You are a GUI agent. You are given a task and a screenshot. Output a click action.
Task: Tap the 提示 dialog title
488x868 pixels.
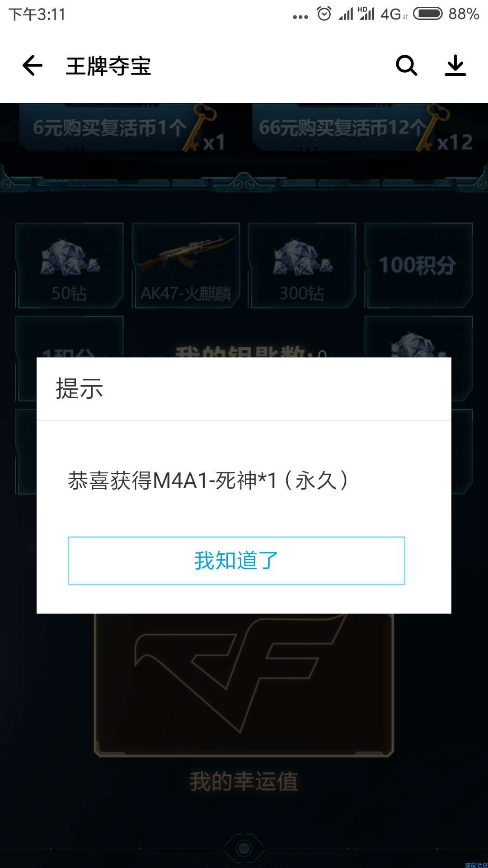click(x=80, y=388)
